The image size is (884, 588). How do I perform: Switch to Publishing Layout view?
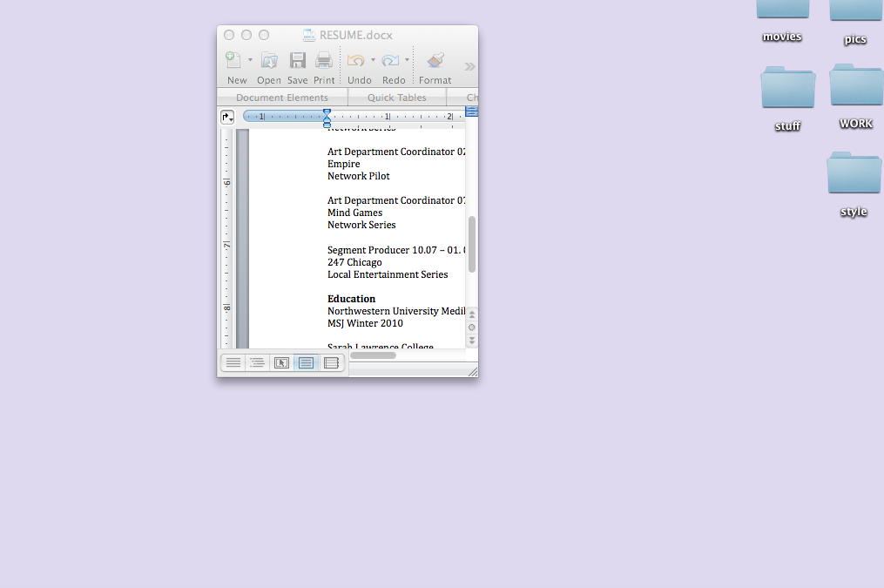pos(281,362)
